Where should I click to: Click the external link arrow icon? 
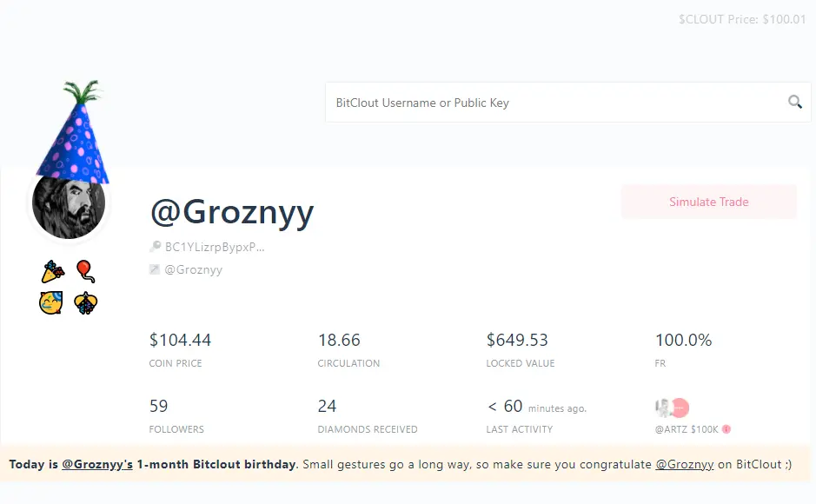156,269
